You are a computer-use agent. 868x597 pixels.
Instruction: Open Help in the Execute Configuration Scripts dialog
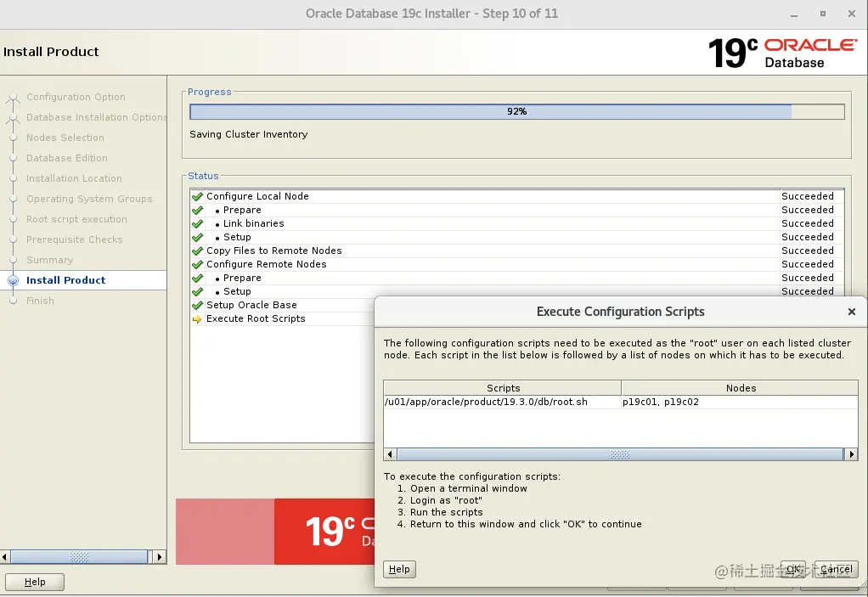coord(399,569)
